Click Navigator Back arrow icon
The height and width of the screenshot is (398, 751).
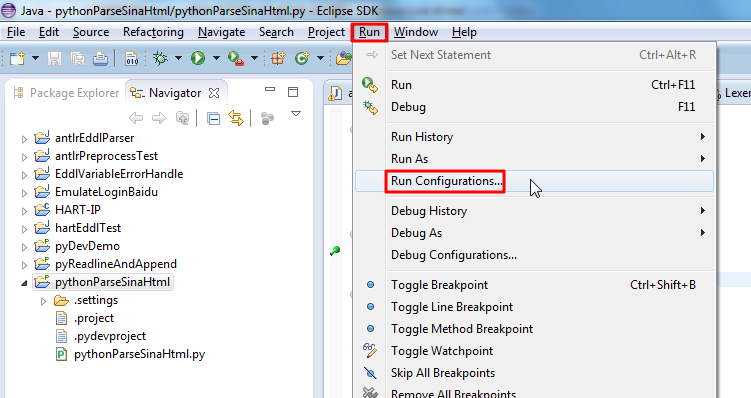pos(136,118)
